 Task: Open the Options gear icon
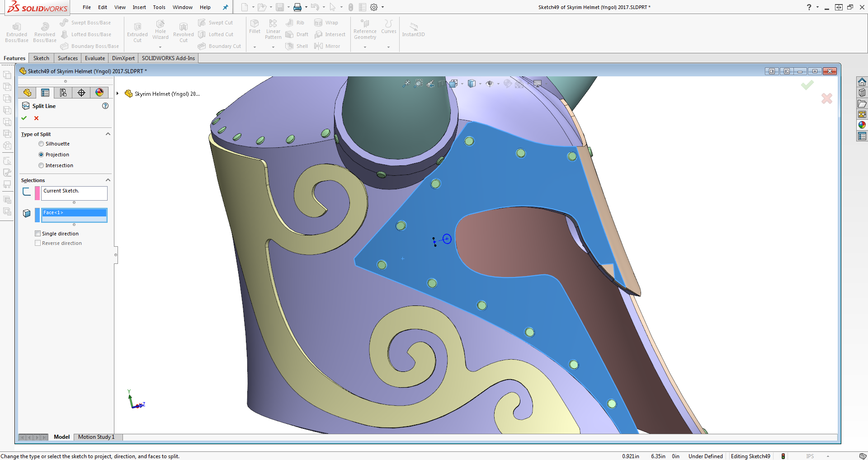pos(374,7)
